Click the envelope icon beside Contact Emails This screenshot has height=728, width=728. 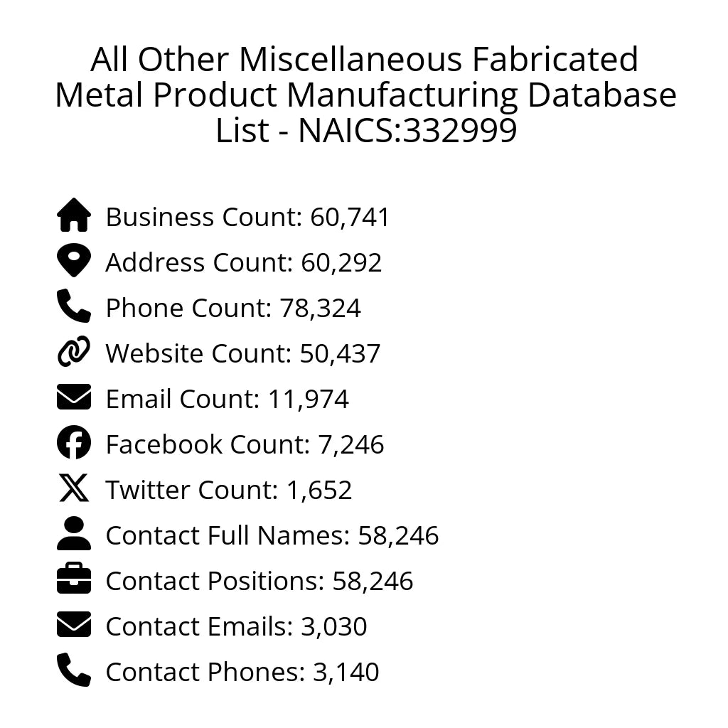pos(74,625)
